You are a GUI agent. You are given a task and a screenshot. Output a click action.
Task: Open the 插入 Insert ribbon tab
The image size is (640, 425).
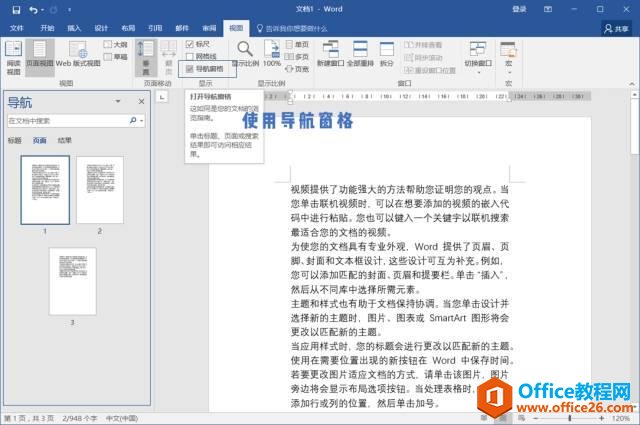click(74, 29)
